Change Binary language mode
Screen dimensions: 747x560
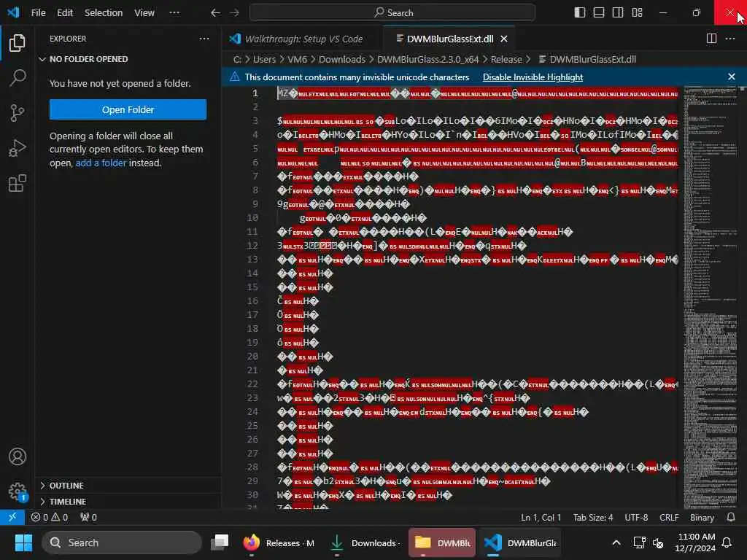pyautogui.click(x=703, y=517)
